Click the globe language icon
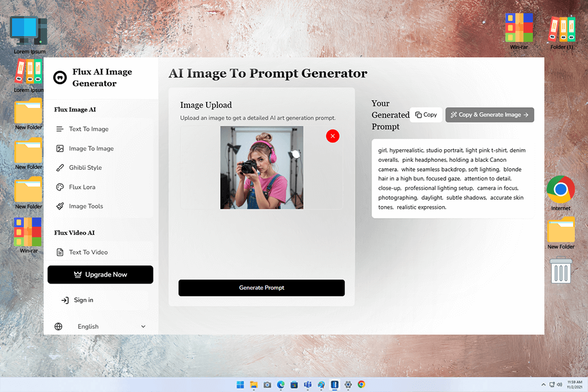588x392 pixels. 58,327
